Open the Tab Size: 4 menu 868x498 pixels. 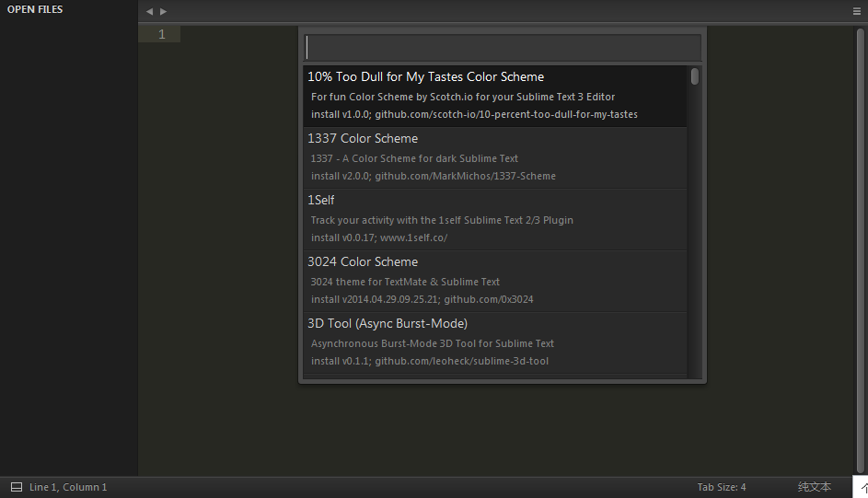[x=722, y=487]
